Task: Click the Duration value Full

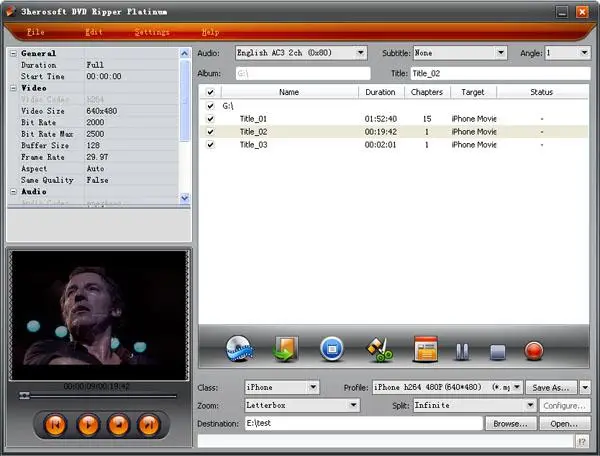Action: 95,65
